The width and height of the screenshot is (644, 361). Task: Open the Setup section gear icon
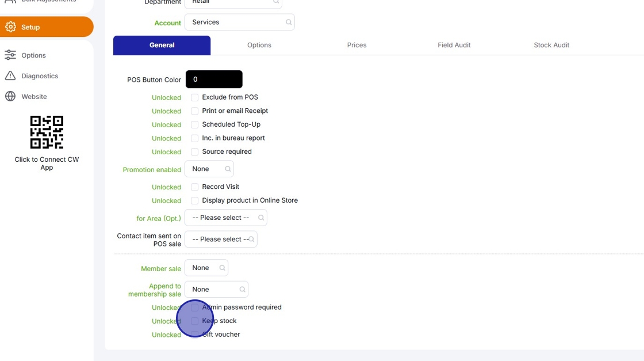(11, 26)
